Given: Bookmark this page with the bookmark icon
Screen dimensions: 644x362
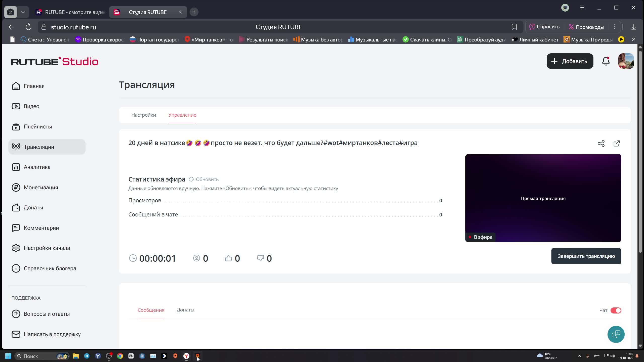Looking at the screenshot, I should (514, 27).
